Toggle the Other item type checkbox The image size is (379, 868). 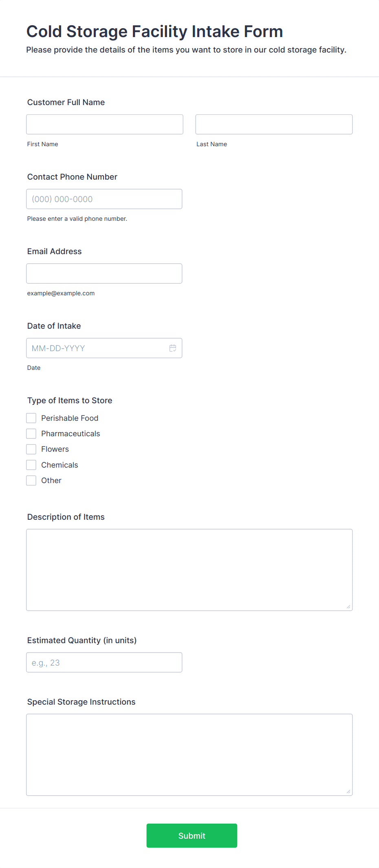(x=31, y=480)
